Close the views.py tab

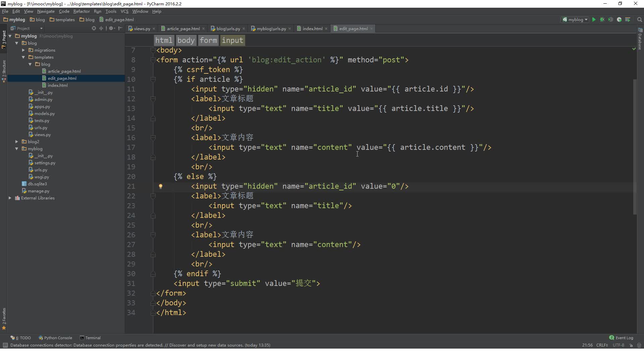tap(154, 29)
